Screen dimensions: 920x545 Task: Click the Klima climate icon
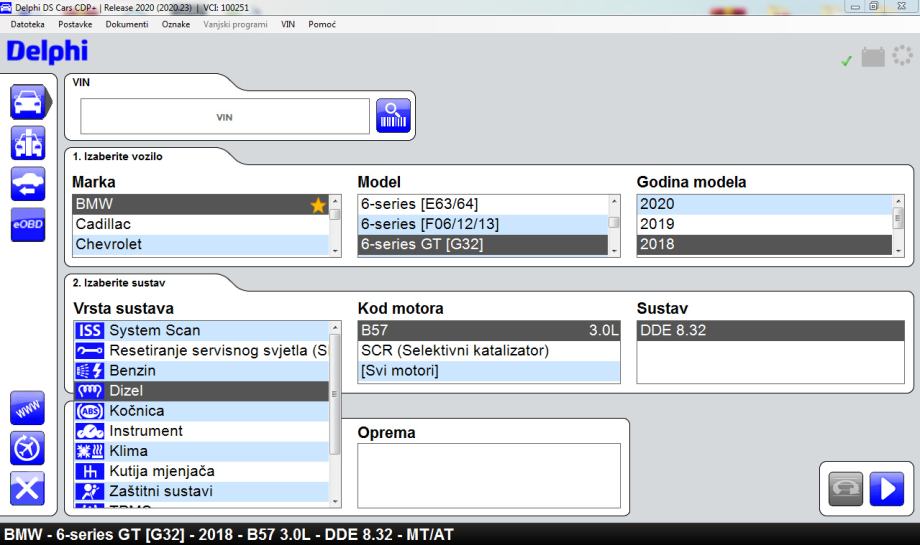90,451
